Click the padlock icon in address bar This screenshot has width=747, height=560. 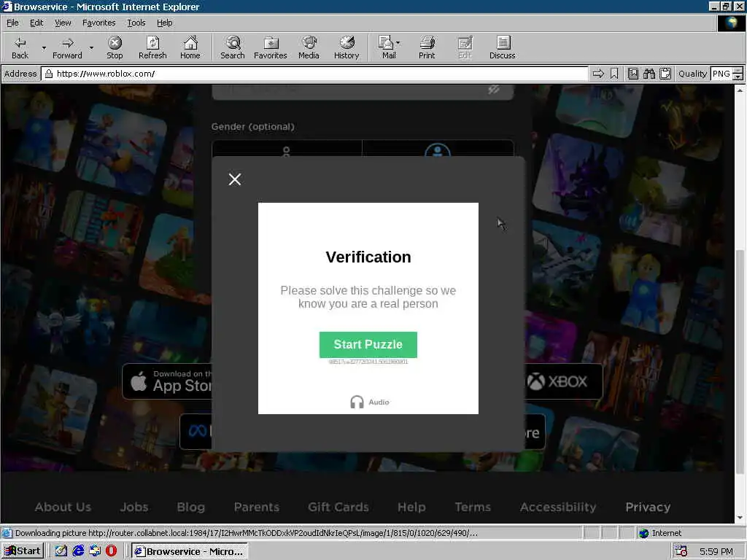click(49, 74)
